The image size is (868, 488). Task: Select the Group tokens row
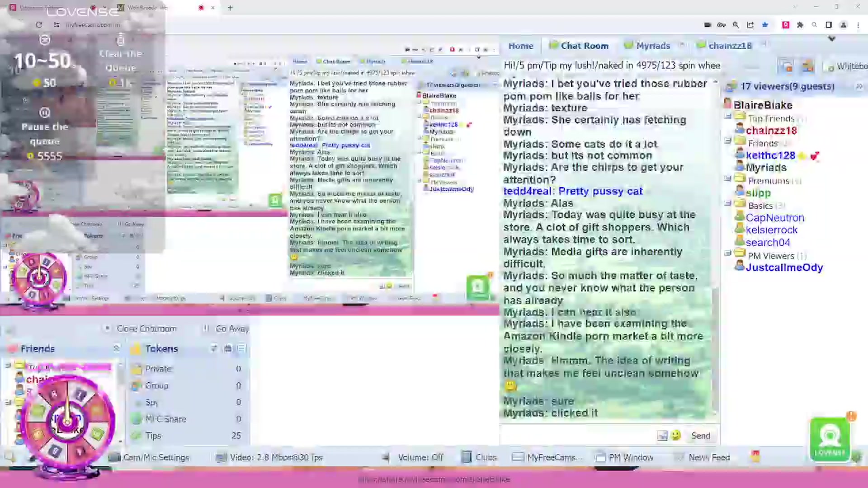(187, 385)
